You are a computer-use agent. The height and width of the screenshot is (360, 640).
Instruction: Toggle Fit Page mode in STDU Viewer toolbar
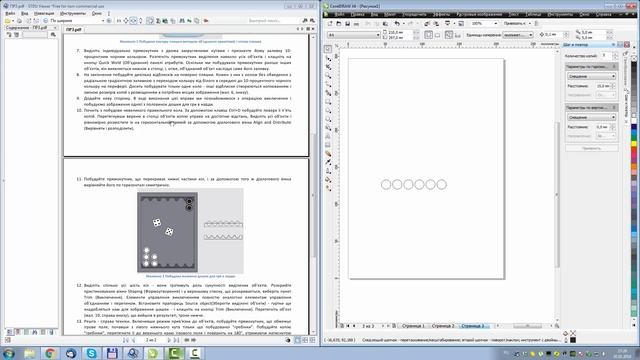pos(126,20)
